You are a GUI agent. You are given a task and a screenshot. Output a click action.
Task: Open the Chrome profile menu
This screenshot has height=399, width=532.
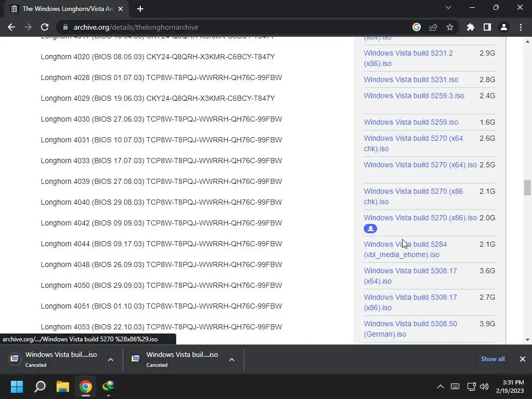click(x=504, y=27)
